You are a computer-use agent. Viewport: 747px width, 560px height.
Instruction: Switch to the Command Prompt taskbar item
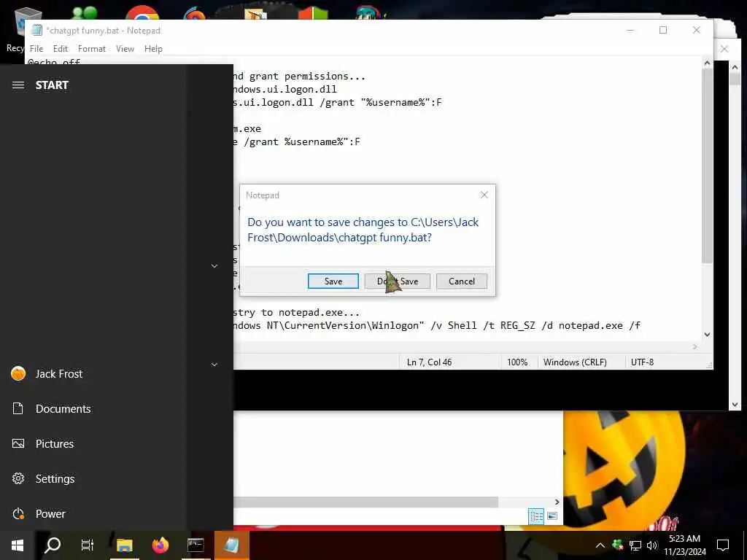pos(196,545)
